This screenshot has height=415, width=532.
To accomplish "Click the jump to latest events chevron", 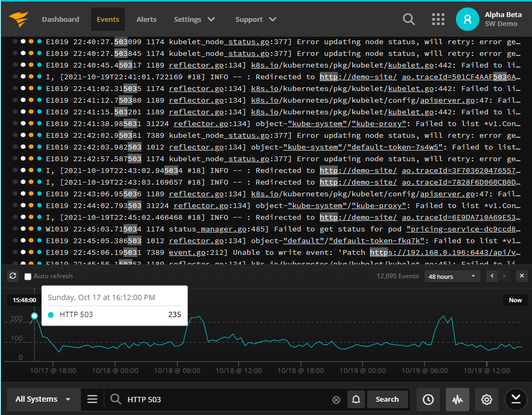I will [x=515, y=399].
